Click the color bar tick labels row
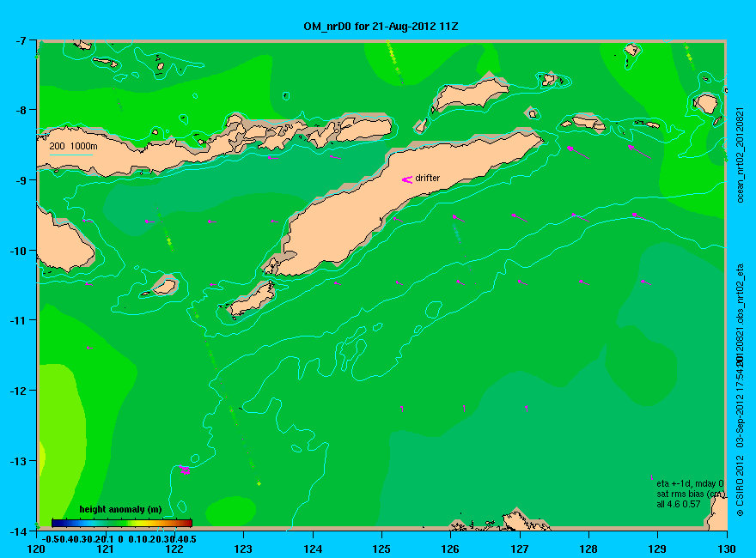The width and height of the screenshot is (756, 558). [x=119, y=539]
